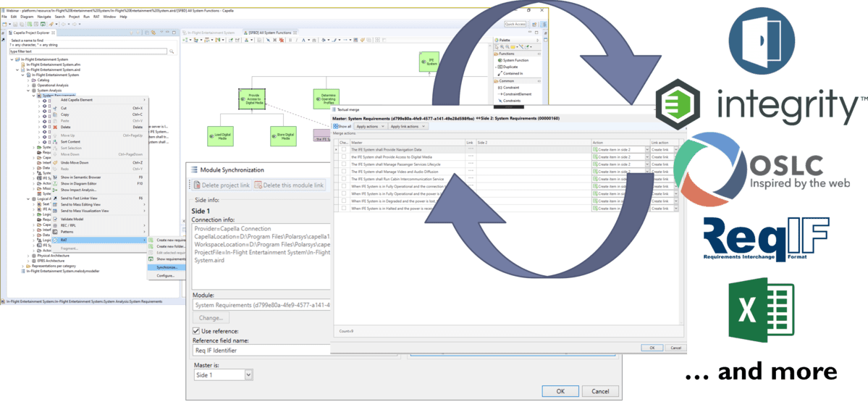Click bold B icon in diagram toolbar
868x402 pixels.
point(290,40)
